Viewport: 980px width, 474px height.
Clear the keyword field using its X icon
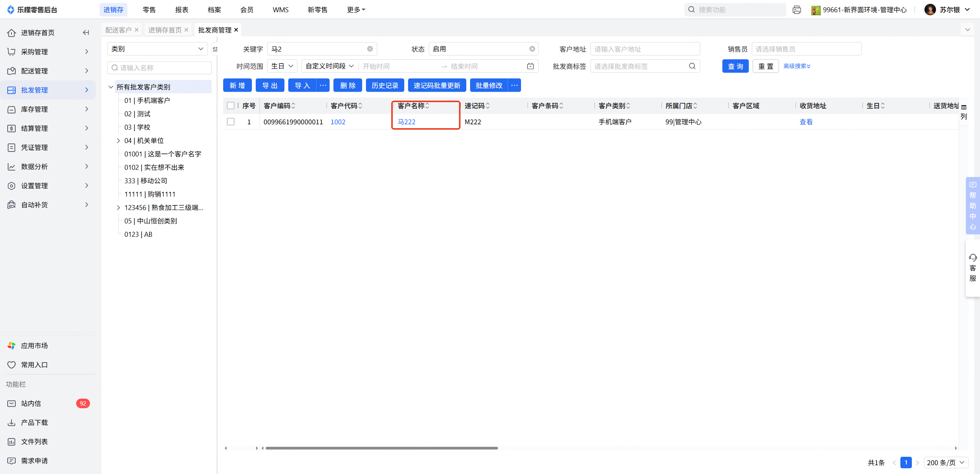(x=370, y=49)
